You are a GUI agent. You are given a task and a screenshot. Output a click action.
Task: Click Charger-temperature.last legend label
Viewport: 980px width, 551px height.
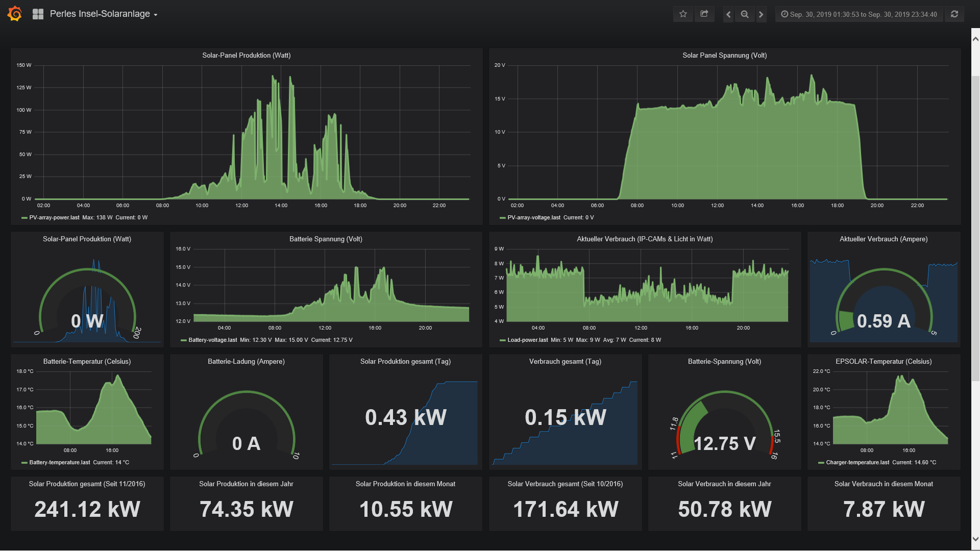(857, 463)
